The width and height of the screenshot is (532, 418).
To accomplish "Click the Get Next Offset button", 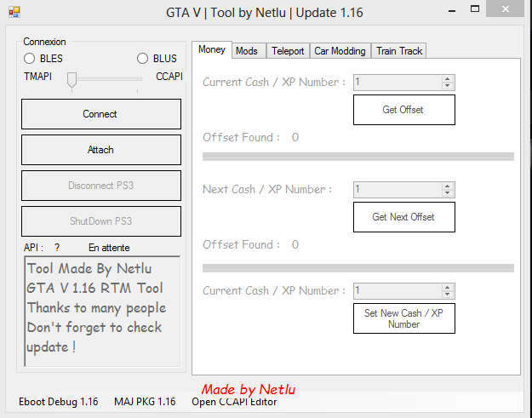I will 404,217.
